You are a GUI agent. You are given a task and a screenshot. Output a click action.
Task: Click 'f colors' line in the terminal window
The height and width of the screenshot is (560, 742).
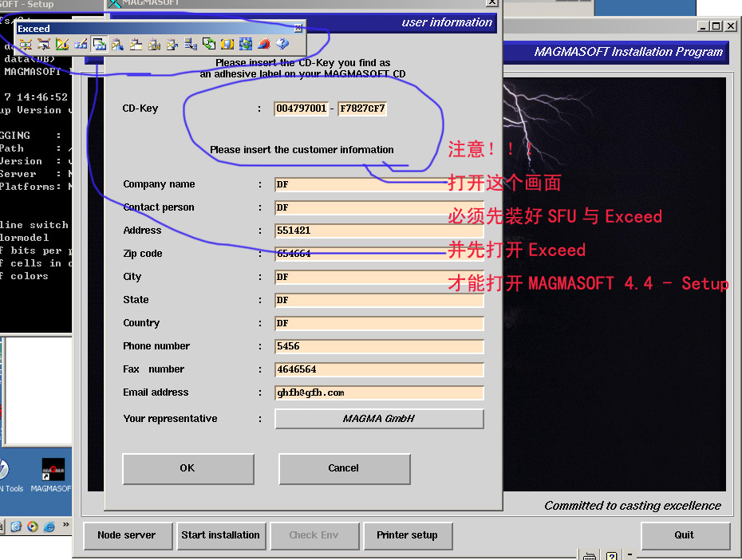(x=24, y=276)
